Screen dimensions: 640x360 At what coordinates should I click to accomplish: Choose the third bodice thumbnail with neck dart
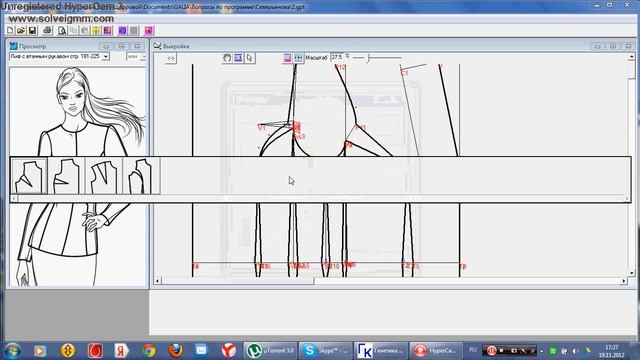tap(104, 176)
